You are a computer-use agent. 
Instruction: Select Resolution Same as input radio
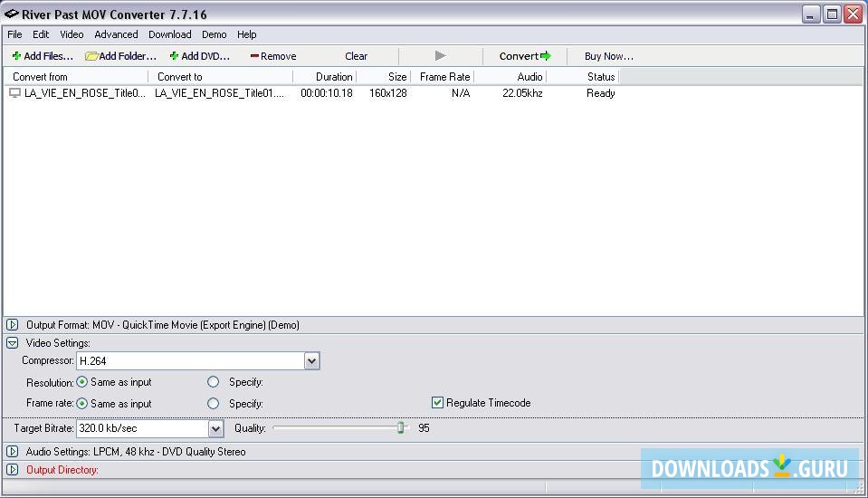click(x=82, y=382)
